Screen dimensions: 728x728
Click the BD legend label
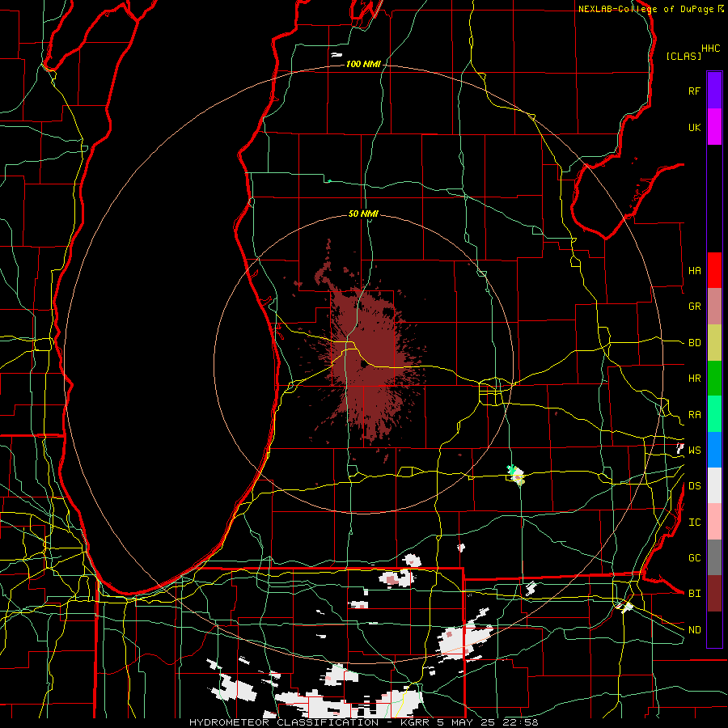pos(695,343)
